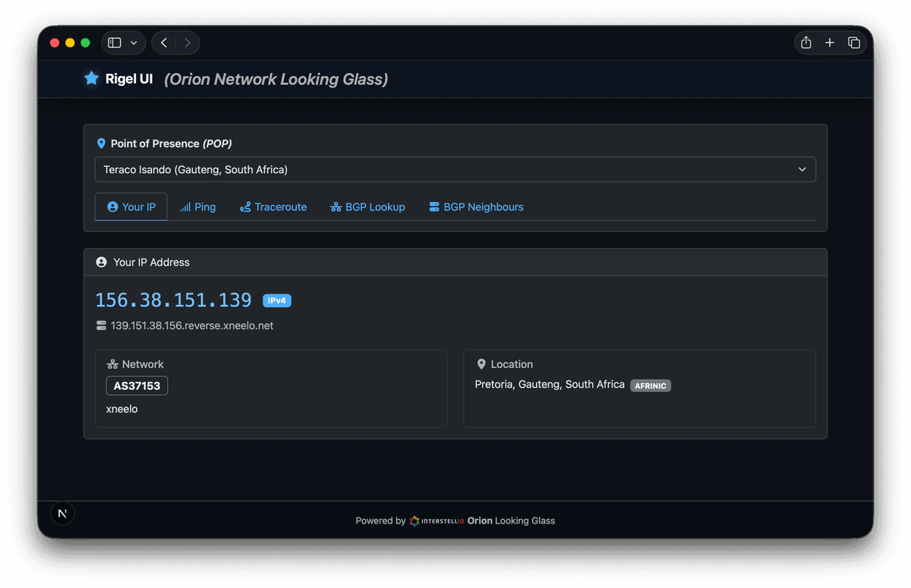Click the Share icon in browser toolbar
This screenshot has height=588, width=911.
(806, 43)
